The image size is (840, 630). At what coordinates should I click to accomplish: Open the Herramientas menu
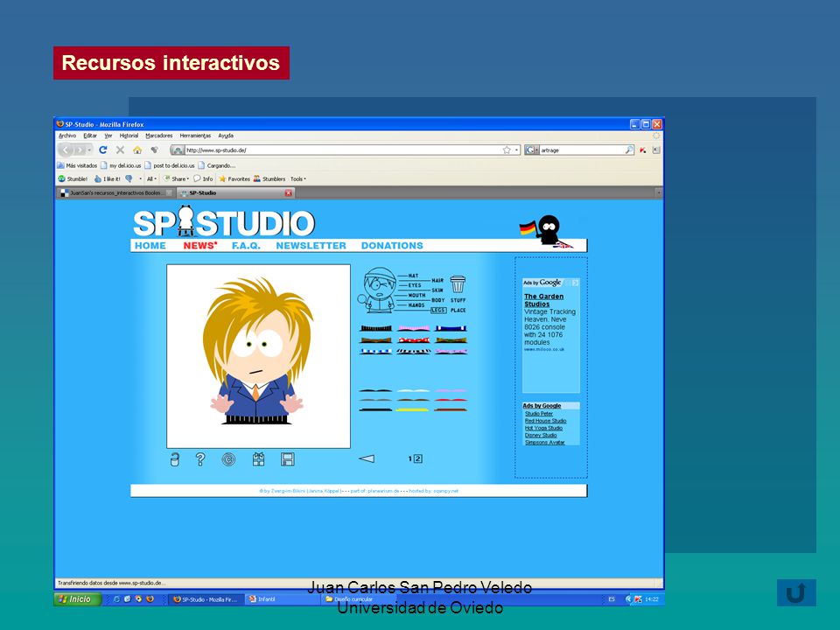tap(195, 136)
